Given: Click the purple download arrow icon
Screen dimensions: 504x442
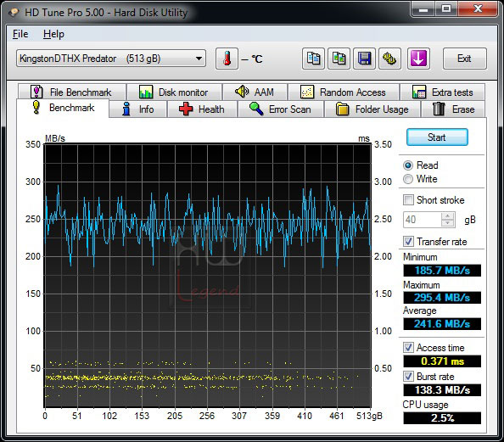Looking at the screenshot, I should 418,59.
